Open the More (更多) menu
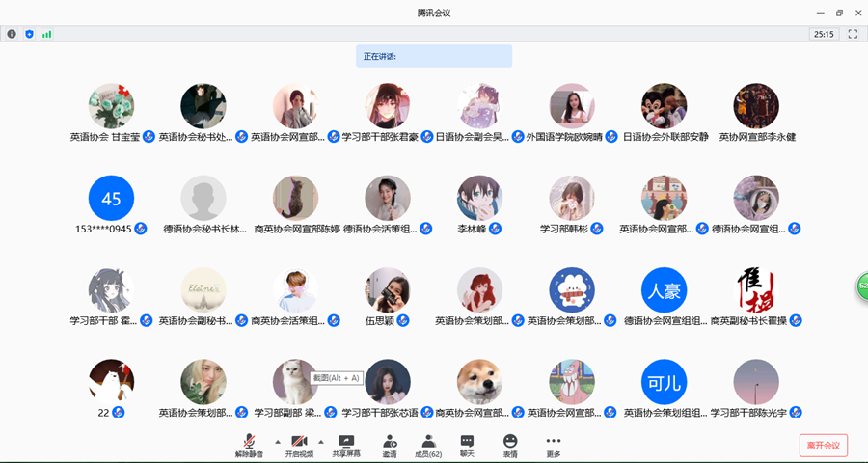The width and height of the screenshot is (868, 463). [554, 445]
